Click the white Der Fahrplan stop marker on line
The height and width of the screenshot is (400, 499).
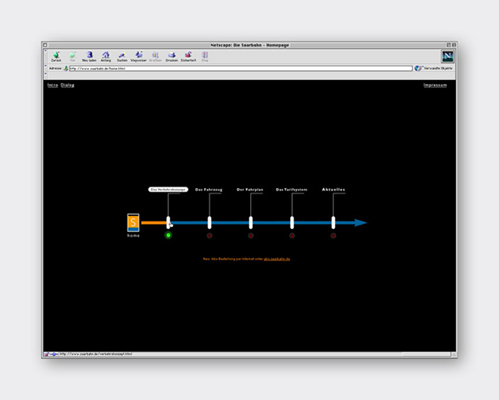tap(251, 223)
